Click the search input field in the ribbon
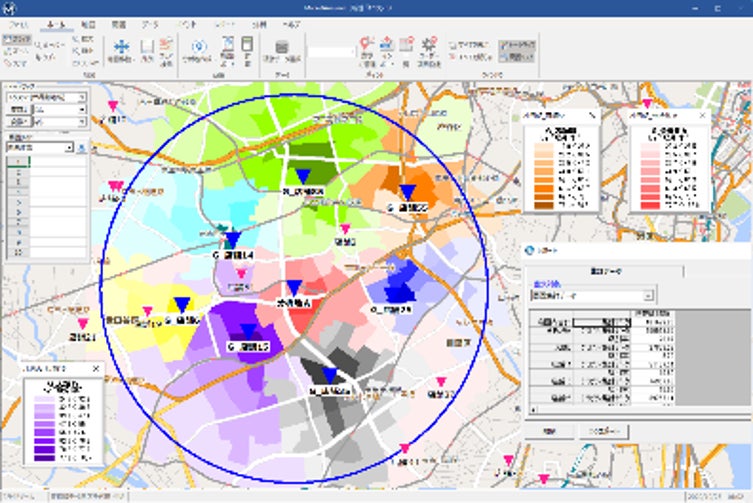This screenshot has height=503, width=753. [331, 50]
